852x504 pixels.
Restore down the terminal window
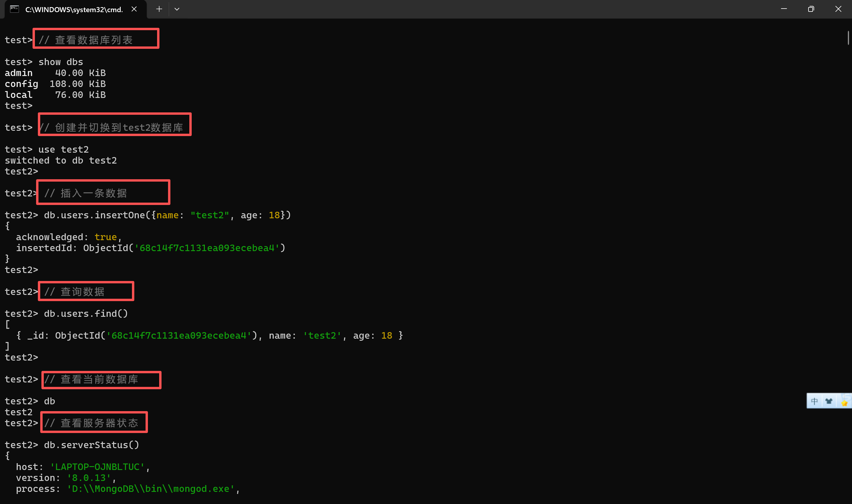(811, 9)
